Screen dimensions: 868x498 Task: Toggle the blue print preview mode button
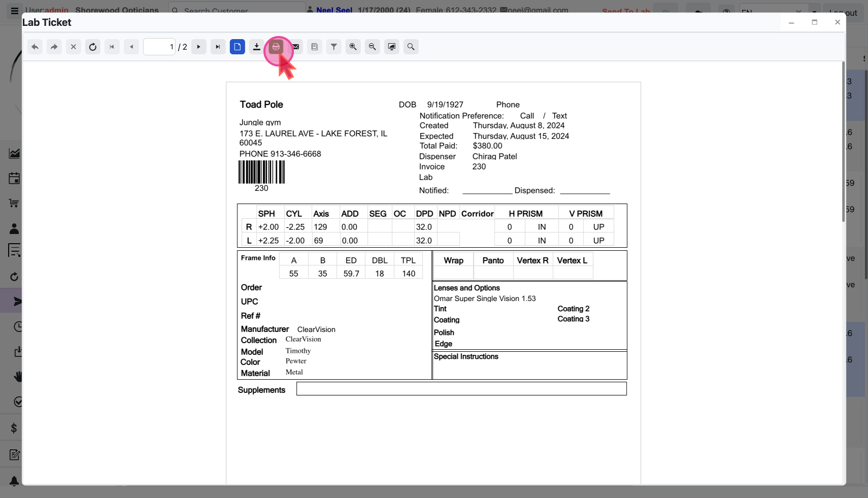click(x=238, y=47)
